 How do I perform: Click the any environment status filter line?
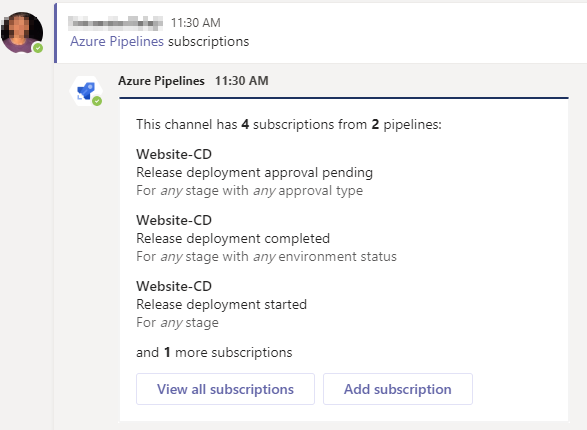click(266, 257)
